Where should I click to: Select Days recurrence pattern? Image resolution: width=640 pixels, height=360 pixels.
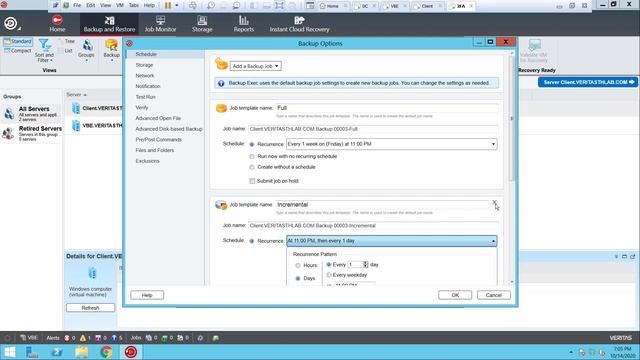tap(298, 278)
